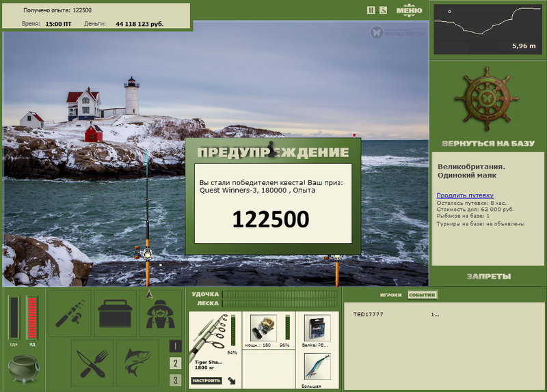Switch to the ИГРОКИ tab

point(390,295)
